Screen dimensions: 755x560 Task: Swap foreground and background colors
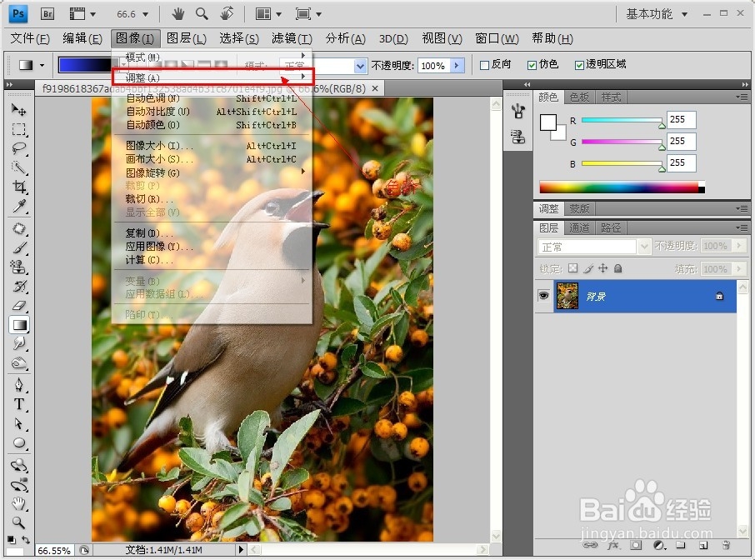click(x=26, y=540)
